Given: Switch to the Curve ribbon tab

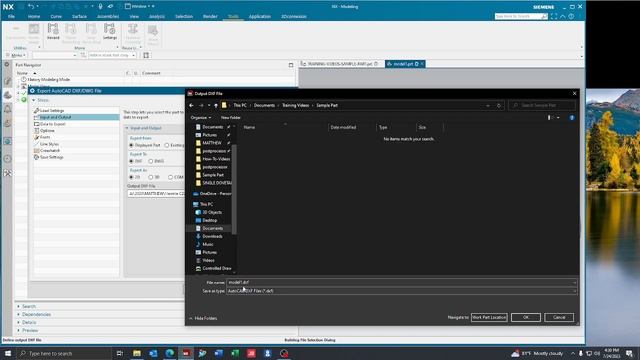Looking at the screenshot, I should 56,16.
